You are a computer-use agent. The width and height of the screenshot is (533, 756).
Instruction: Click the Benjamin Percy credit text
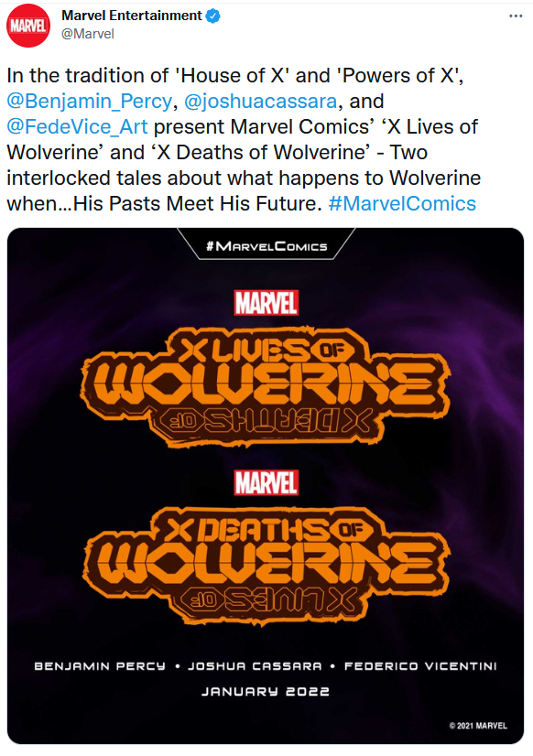pos(100,666)
